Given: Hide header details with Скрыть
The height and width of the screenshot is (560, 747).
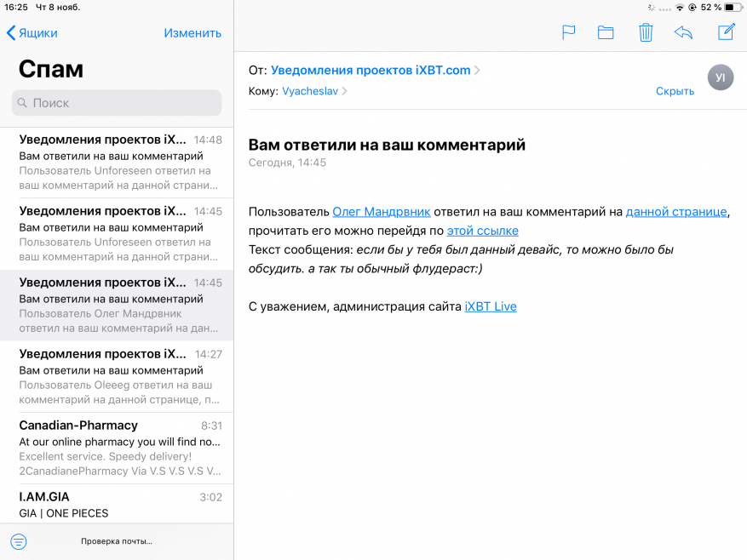Looking at the screenshot, I should click(x=675, y=91).
